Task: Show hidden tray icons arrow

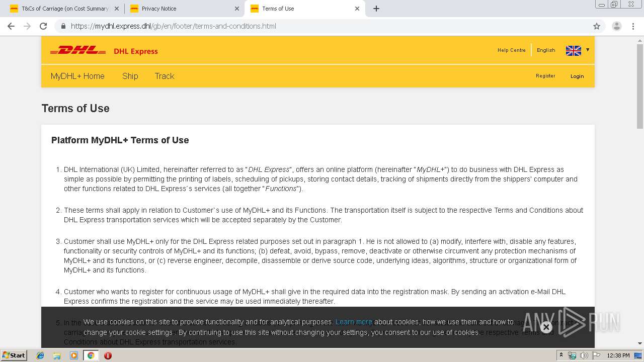Action: [x=561, y=355]
